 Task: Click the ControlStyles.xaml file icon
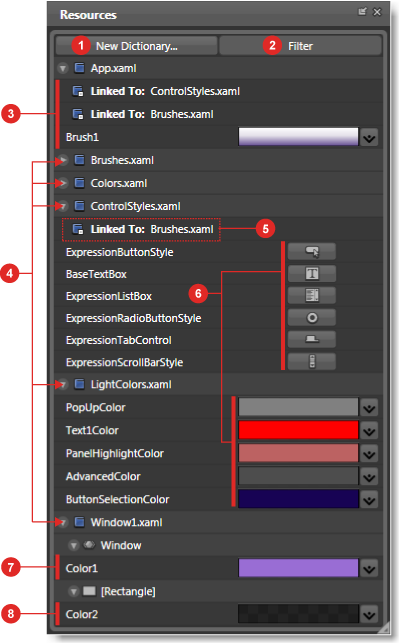coord(80,205)
